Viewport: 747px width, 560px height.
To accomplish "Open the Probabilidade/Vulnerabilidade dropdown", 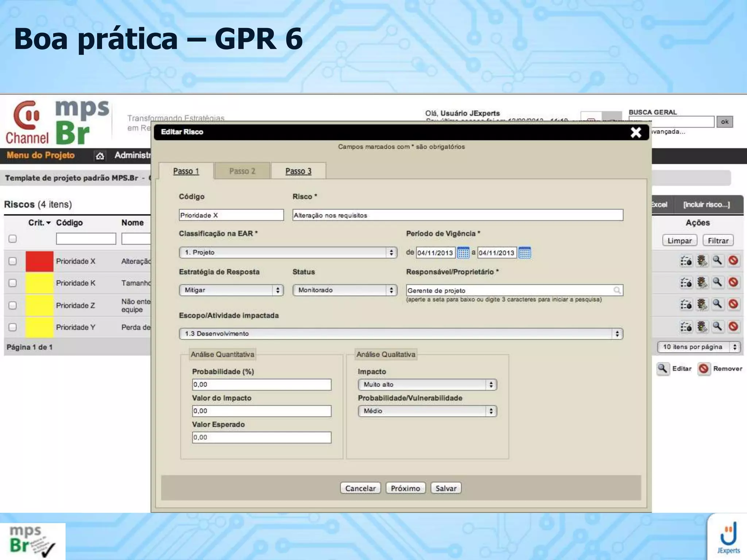I will (427, 411).
